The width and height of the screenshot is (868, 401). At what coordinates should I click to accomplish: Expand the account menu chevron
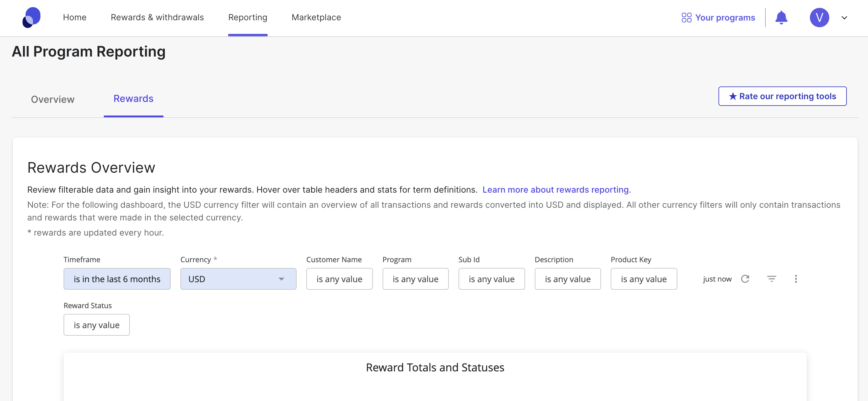point(844,18)
